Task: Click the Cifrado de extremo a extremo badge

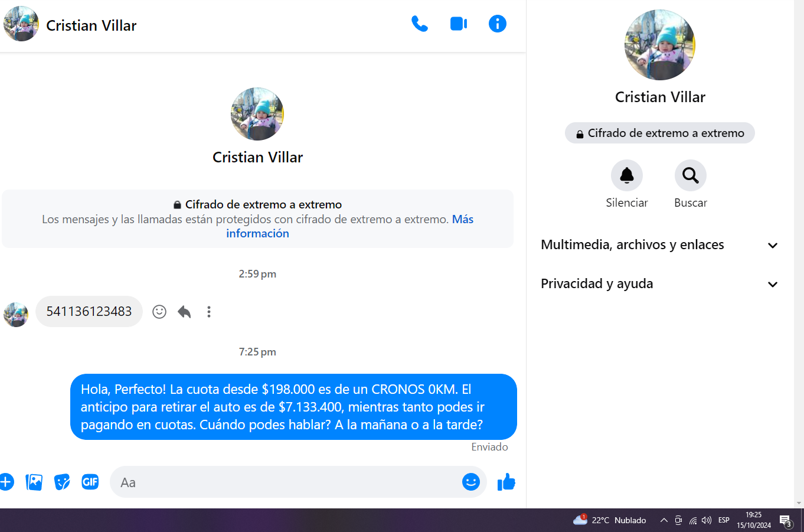Action: (x=660, y=133)
